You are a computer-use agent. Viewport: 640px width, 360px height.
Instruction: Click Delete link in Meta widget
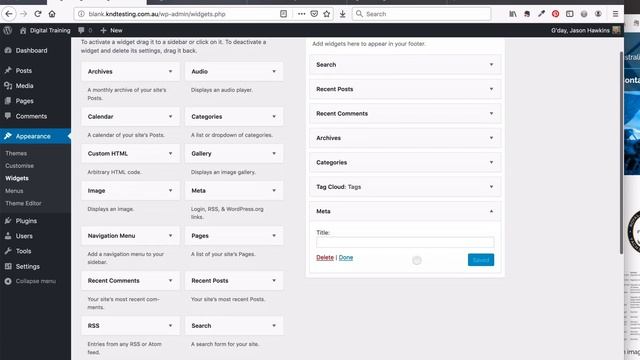pyautogui.click(x=325, y=258)
